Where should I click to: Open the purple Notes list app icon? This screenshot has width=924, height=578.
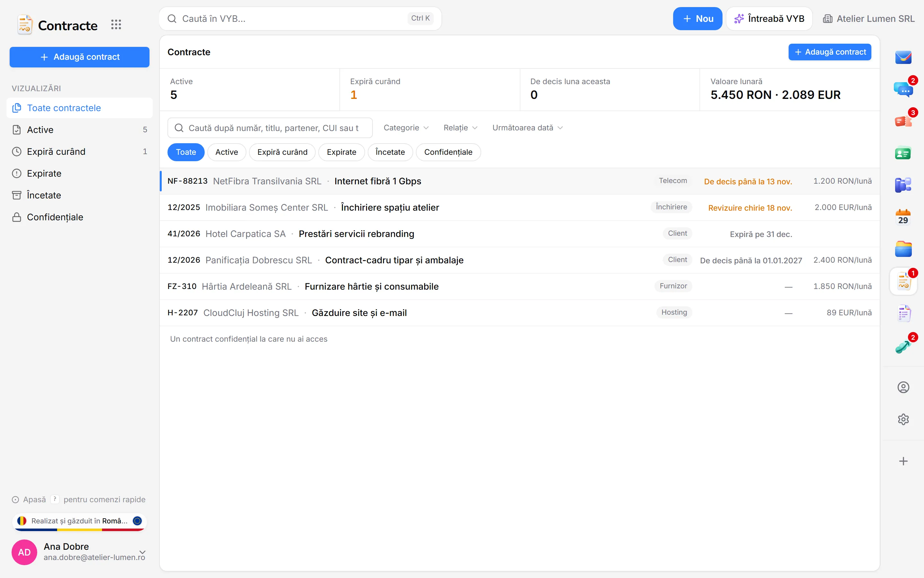point(903,314)
